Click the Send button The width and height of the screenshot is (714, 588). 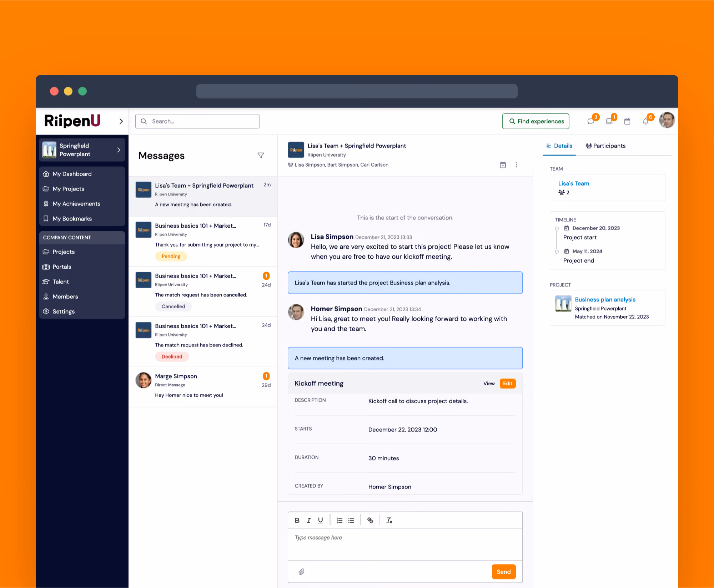coord(504,572)
